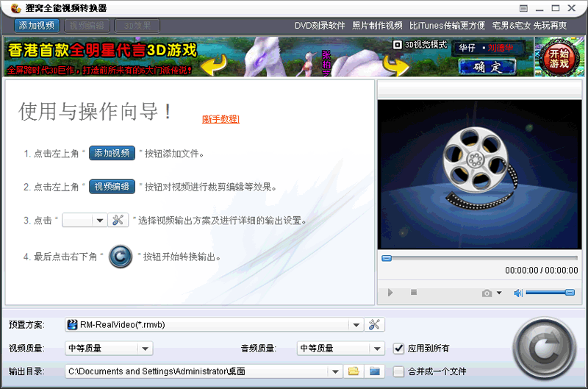Click the greyed 3D效果 toolbar button

click(137, 26)
